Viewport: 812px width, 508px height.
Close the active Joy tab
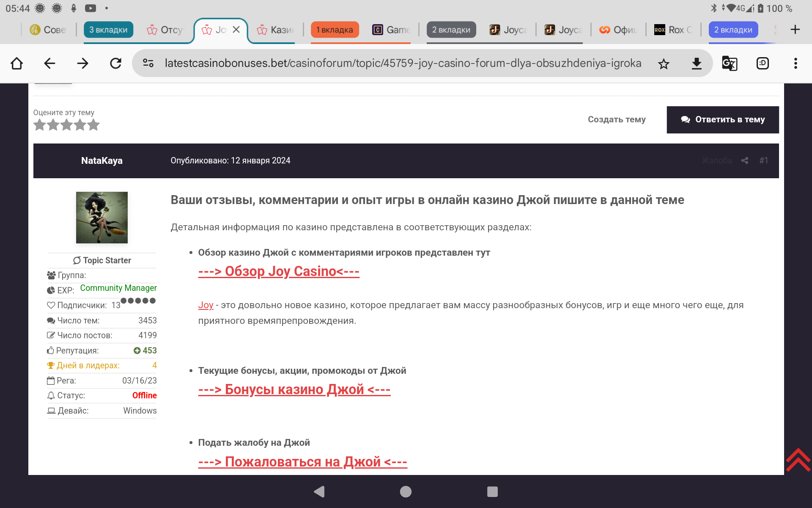point(236,30)
